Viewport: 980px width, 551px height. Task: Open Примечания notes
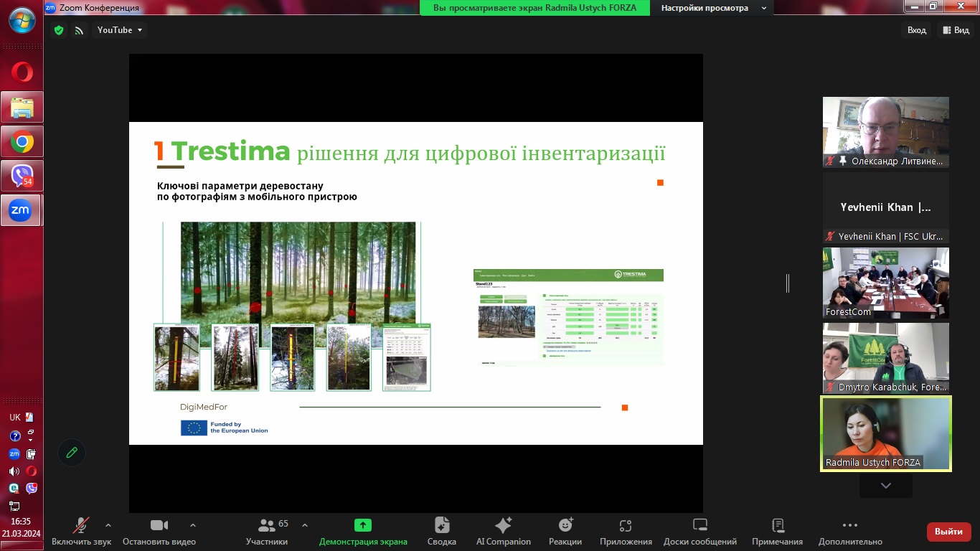click(778, 532)
